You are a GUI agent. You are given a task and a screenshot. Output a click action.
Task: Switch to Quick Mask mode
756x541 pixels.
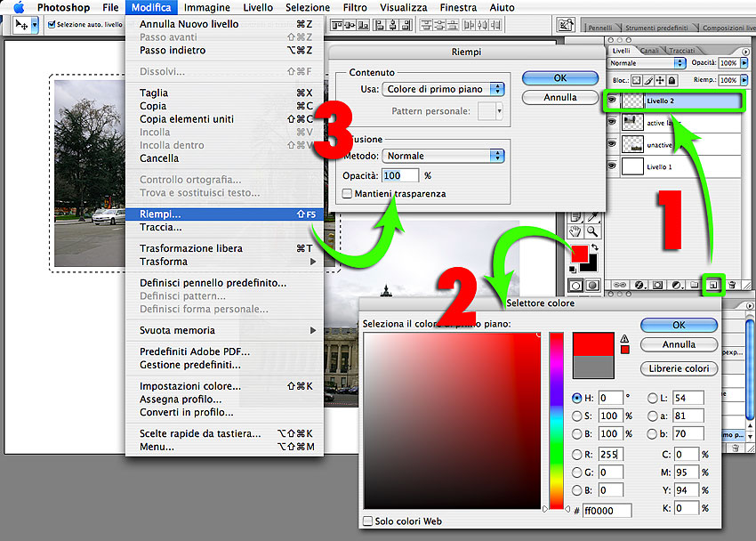click(x=592, y=286)
